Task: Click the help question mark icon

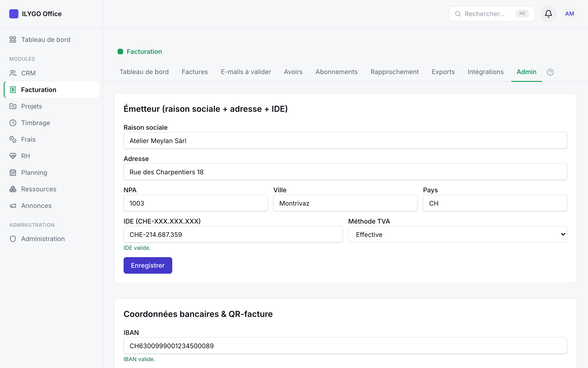Action: [x=550, y=72]
